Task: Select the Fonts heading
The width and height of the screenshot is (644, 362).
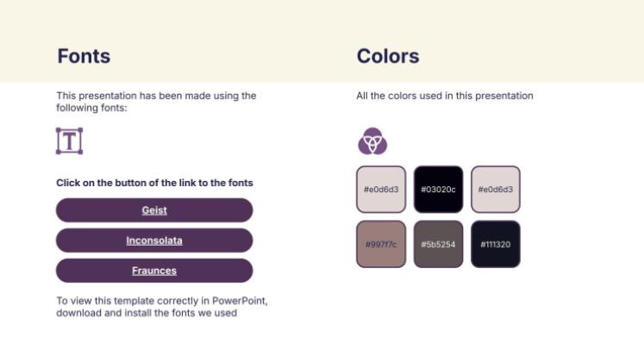Action: point(84,57)
